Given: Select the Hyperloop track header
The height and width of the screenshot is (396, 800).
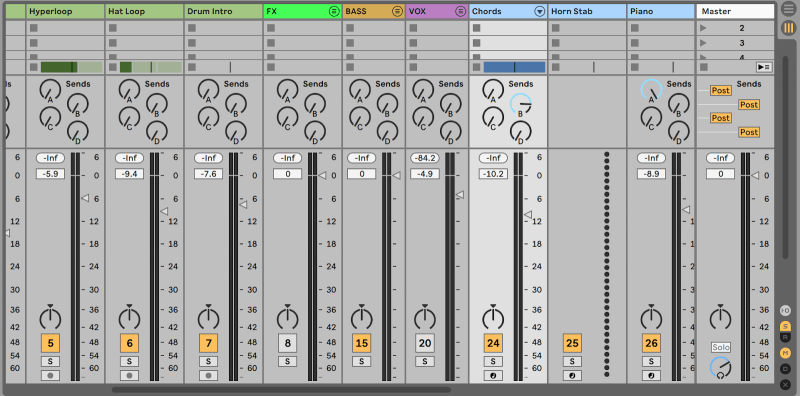Looking at the screenshot, I should [x=65, y=11].
